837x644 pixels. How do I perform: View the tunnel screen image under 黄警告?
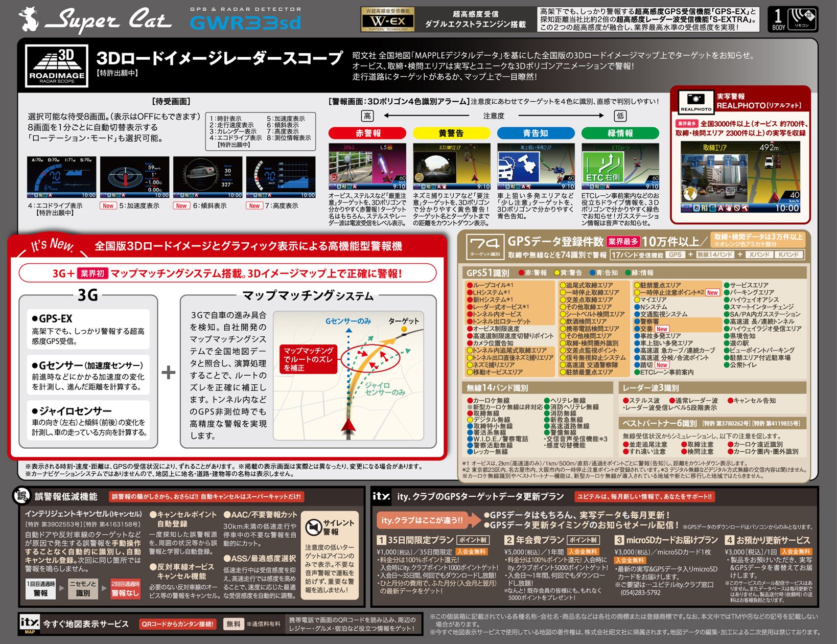tap(451, 167)
